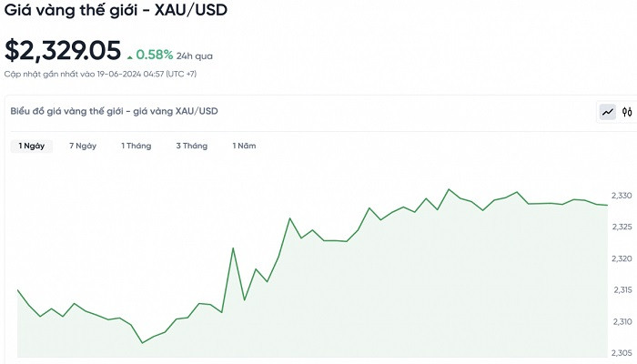Screen dimensions: 637x364
Task: Open the 3 Tháng chart period
Action: point(192,146)
